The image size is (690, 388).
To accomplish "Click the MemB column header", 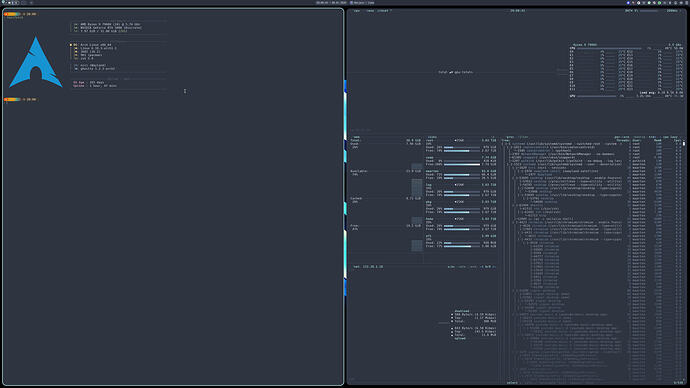I will point(658,140).
